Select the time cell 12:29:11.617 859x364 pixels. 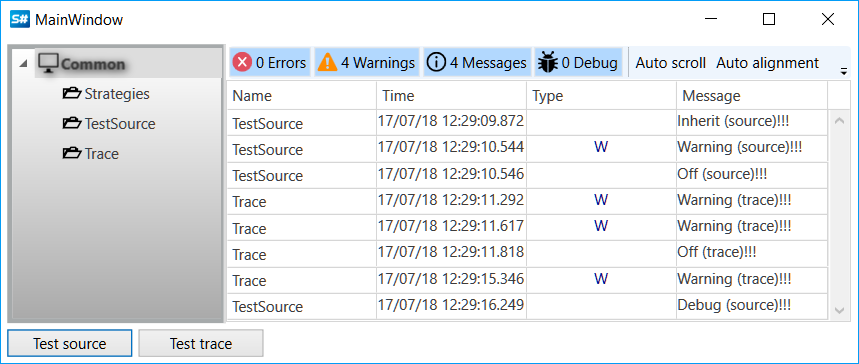point(451,226)
